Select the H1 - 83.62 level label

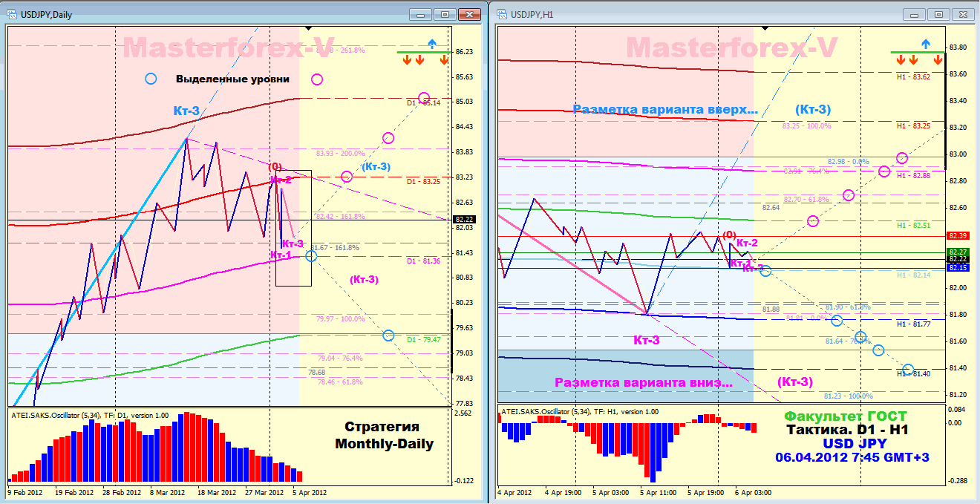(913, 76)
